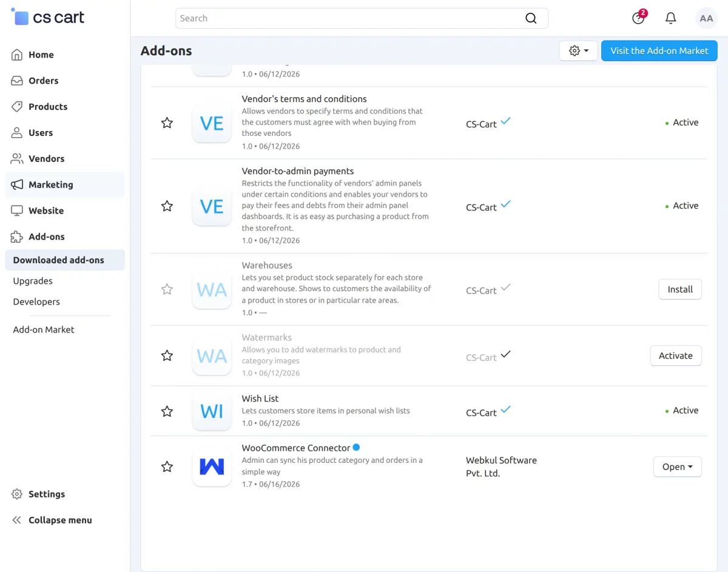Toggle favorite star for Watermarks
Screen dimensions: 728x572
click(x=167, y=355)
